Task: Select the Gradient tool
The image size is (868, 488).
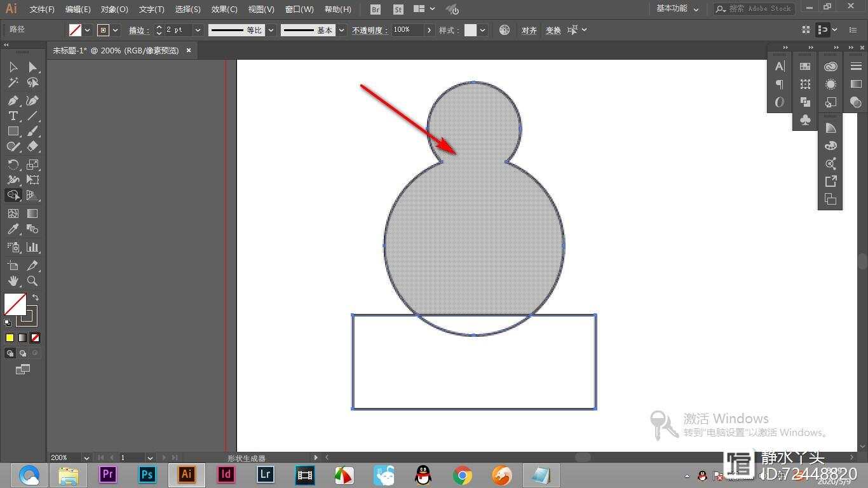Action: click(32, 213)
